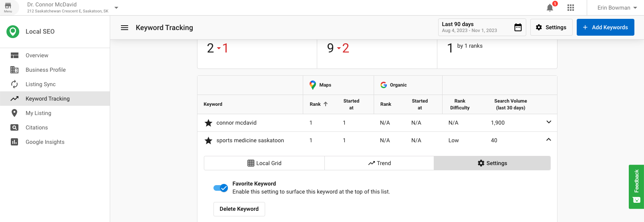Click star icon for sports medicine saskatoon
Viewport: 644px width, 222px height.
(208, 141)
